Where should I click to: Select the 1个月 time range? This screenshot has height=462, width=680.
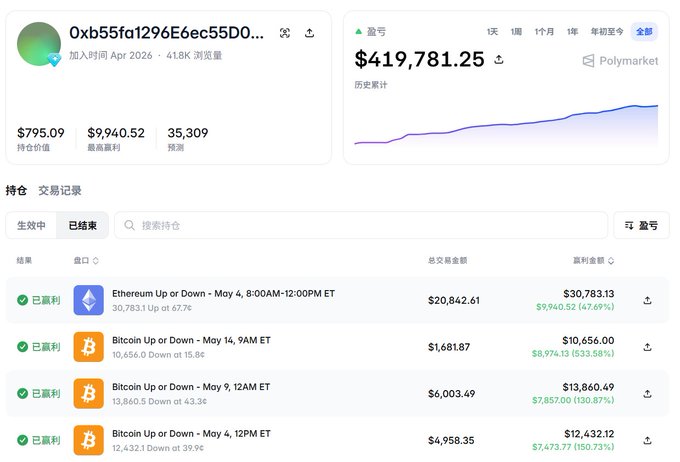click(544, 32)
